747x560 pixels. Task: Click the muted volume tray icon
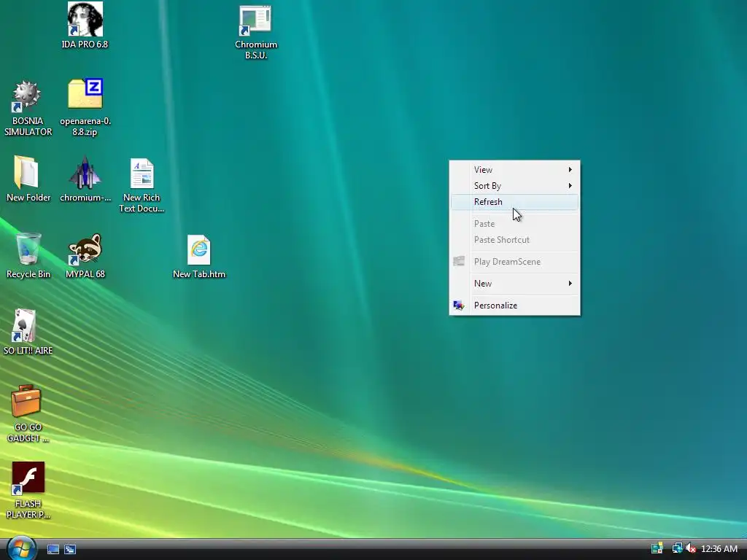(690, 548)
